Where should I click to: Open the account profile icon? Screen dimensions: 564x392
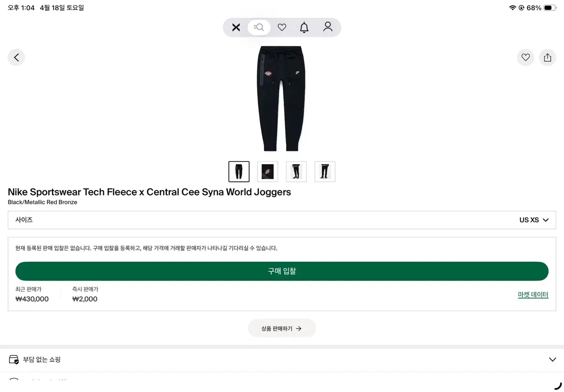(328, 27)
